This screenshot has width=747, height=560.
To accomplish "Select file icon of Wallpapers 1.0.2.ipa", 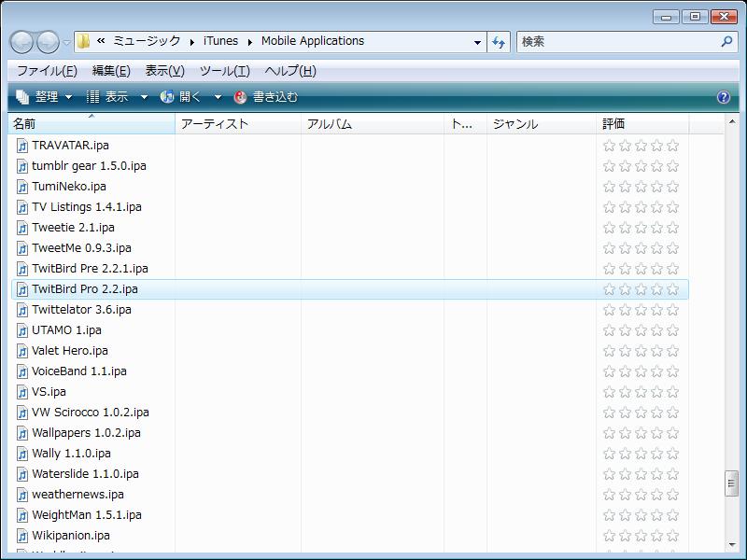I will (22, 433).
